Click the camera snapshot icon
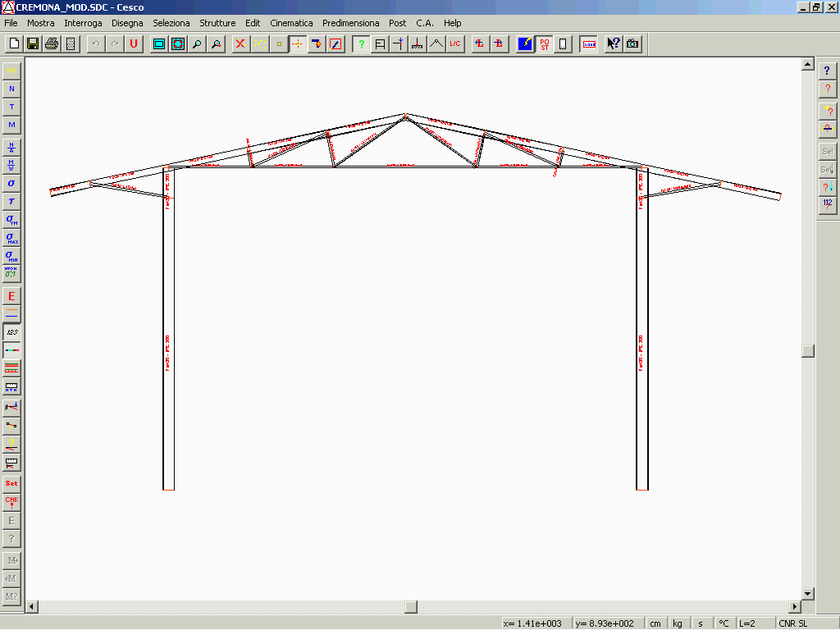 632,43
